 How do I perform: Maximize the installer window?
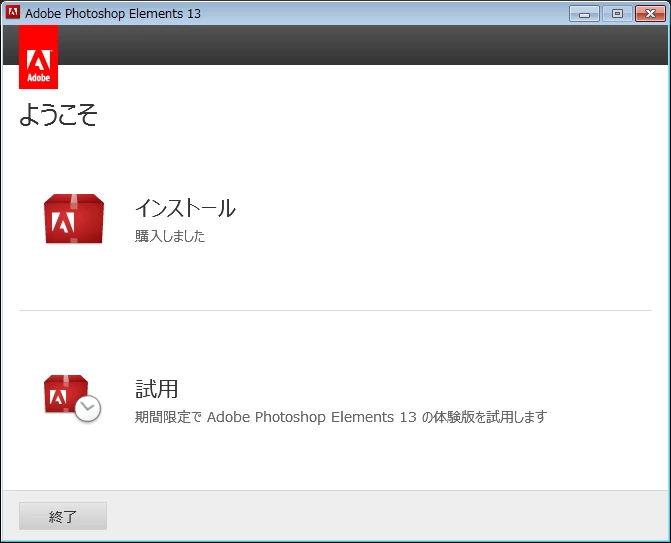coord(617,14)
